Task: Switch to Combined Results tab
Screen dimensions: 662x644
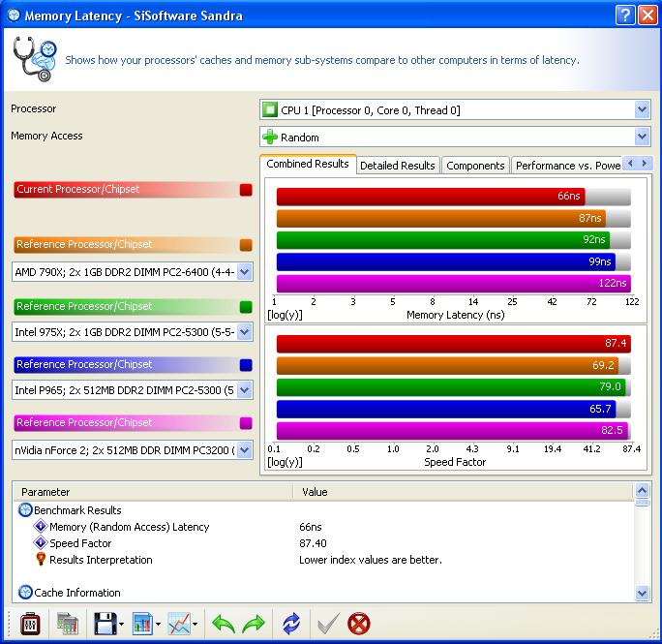Action: 308,164
